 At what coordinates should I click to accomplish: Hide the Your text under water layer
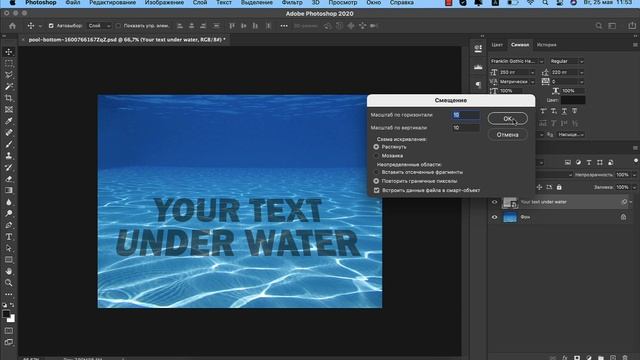click(x=494, y=202)
